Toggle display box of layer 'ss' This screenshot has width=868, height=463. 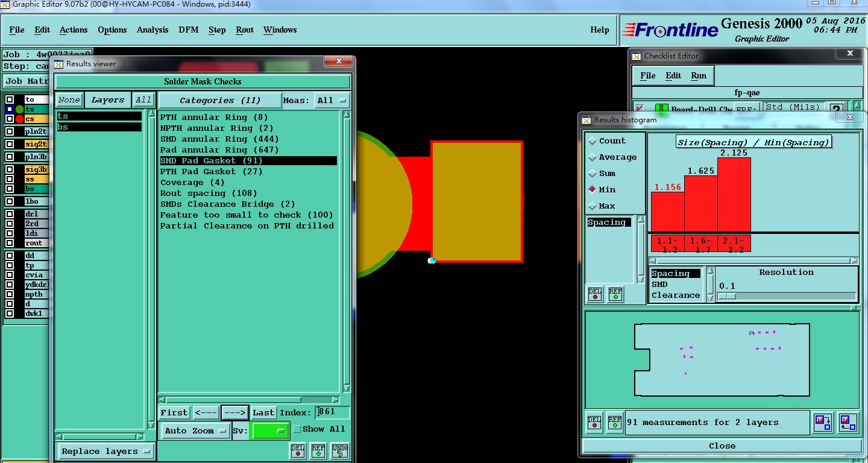[x=10, y=179]
